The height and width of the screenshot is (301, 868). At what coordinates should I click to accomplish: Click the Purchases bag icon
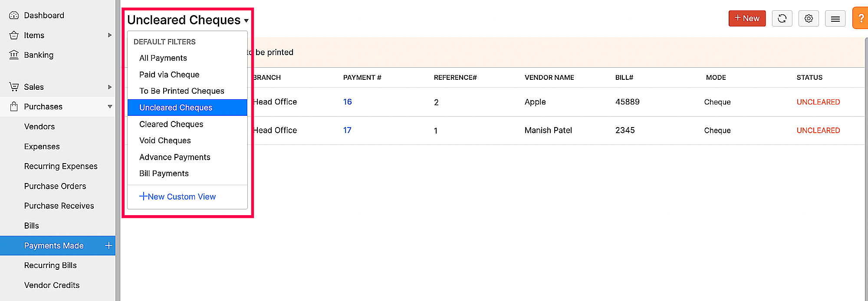(14, 107)
